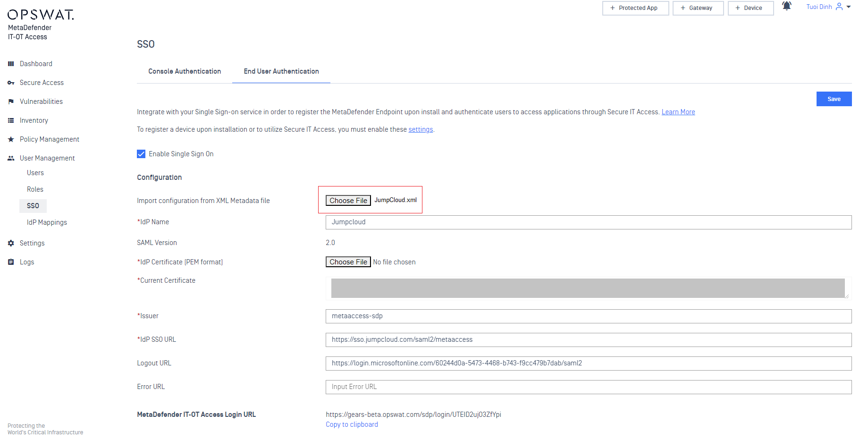Uncheck Enable Single Sign On checkbox
This screenshot has width=868, height=440.
(141, 154)
